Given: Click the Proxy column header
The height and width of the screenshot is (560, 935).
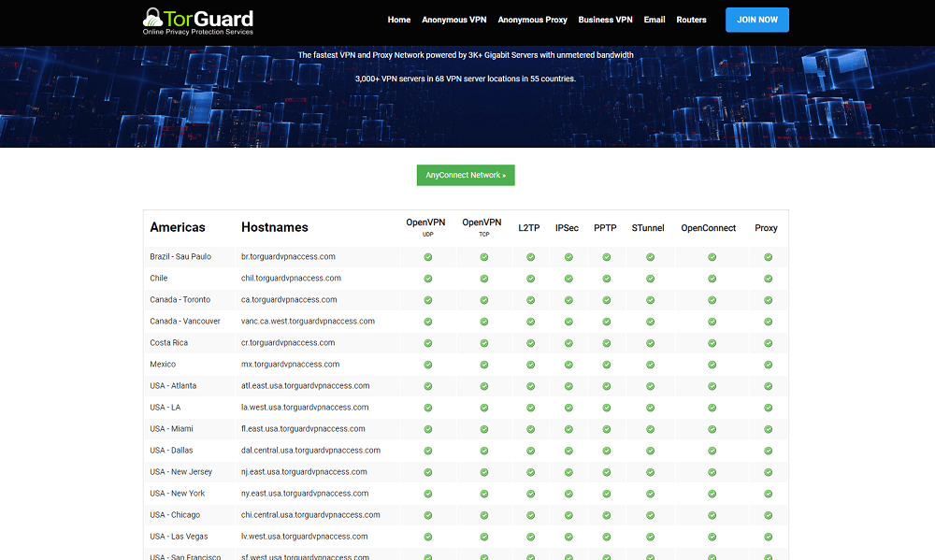Looking at the screenshot, I should [767, 228].
